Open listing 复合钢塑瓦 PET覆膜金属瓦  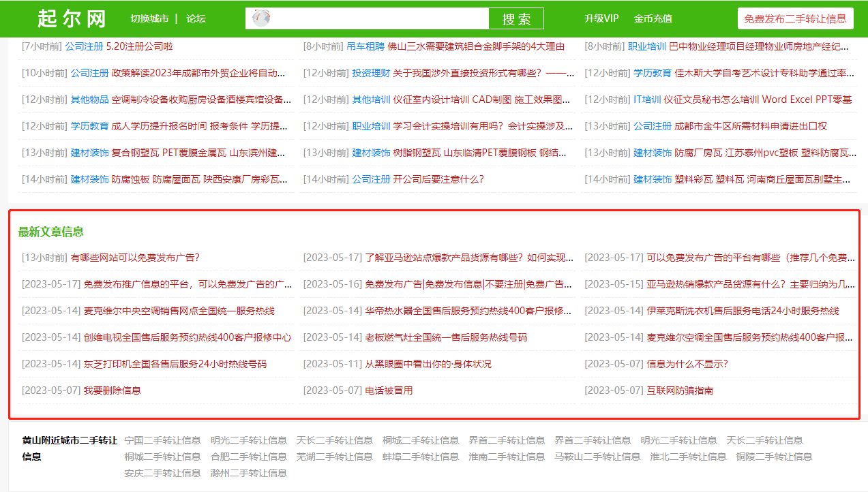(198, 153)
